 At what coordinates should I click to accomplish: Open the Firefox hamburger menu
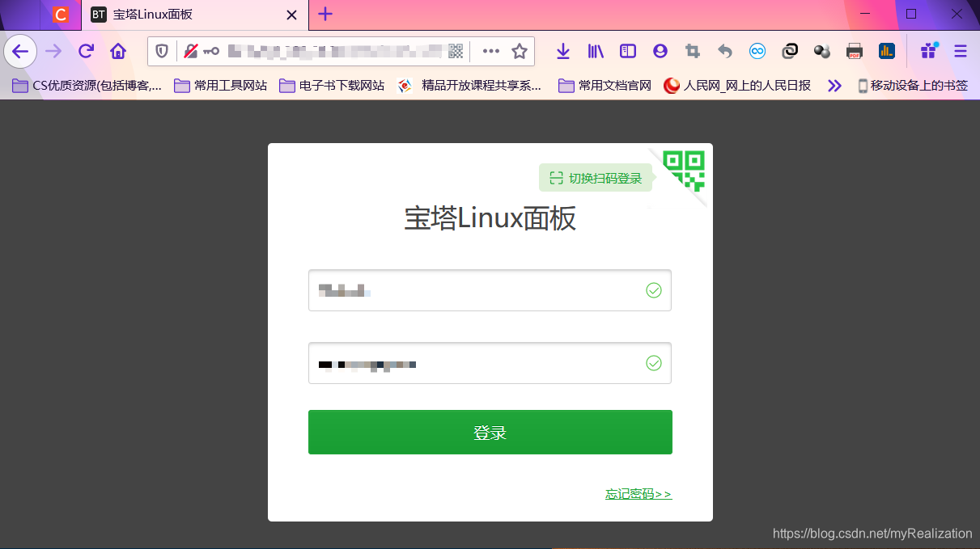click(961, 52)
